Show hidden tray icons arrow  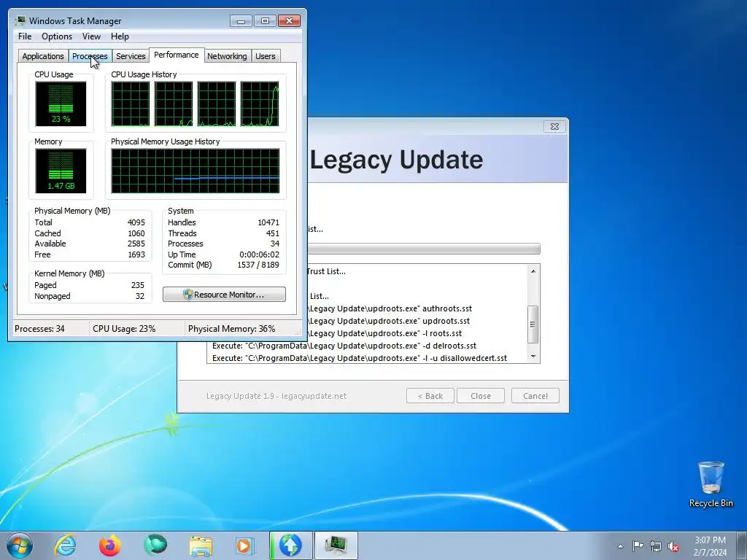(x=620, y=546)
